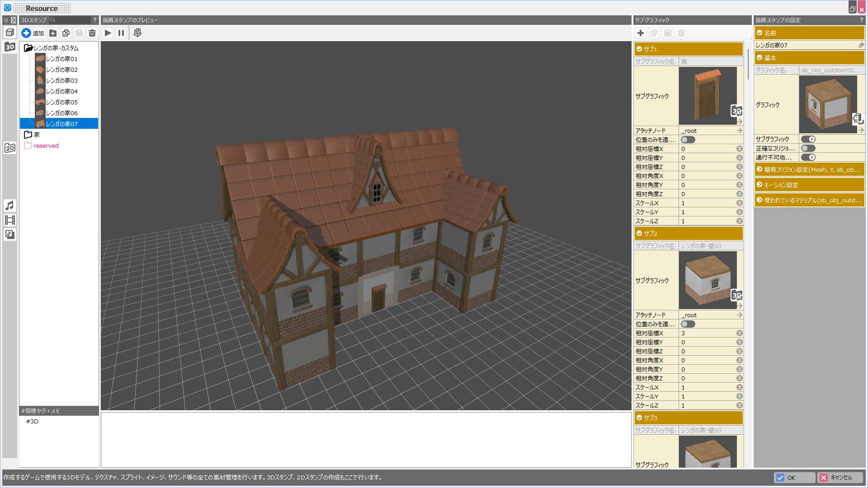
Task: Pause the stamp preview animation
Action: click(121, 33)
